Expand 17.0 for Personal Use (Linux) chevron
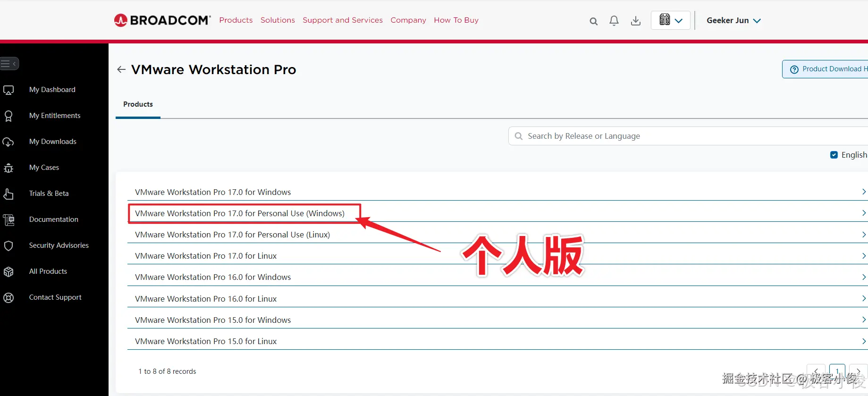The width and height of the screenshot is (868, 396). pos(863,235)
